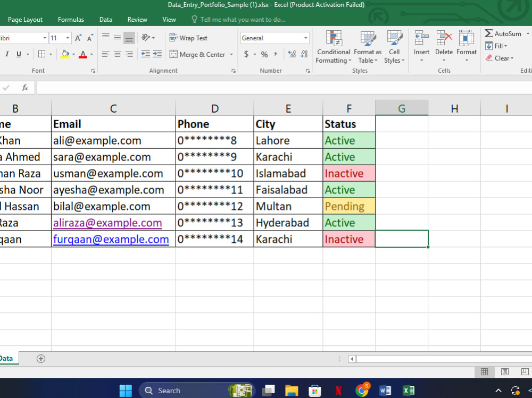
Task: Select the Islamabad cell
Action: (x=288, y=173)
